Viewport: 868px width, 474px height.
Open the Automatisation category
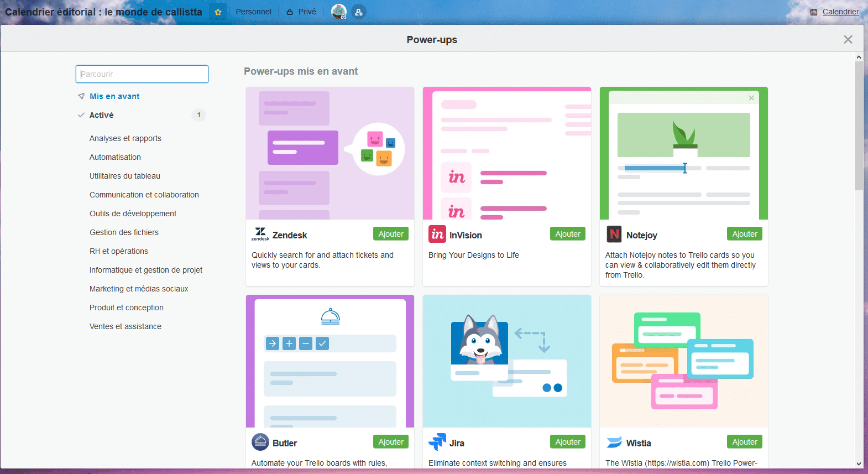(x=115, y=157)
